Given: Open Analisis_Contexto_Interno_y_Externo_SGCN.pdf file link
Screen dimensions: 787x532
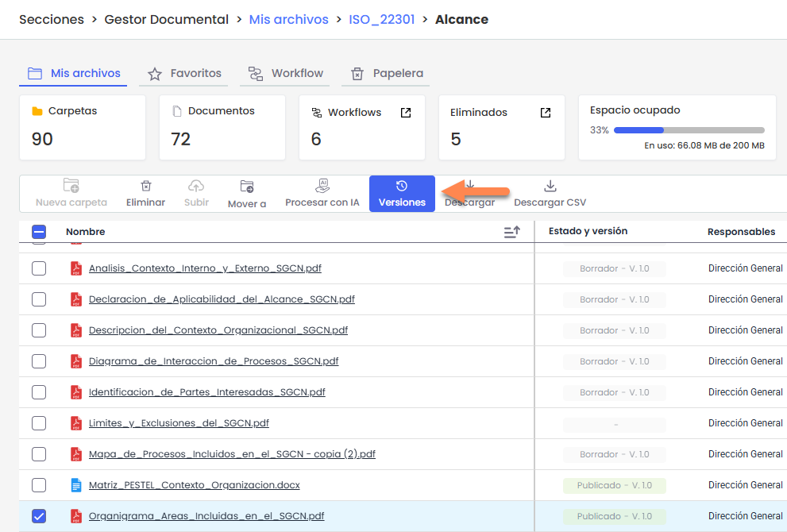Looking at the screenshot, I should [x=205, y=268].
